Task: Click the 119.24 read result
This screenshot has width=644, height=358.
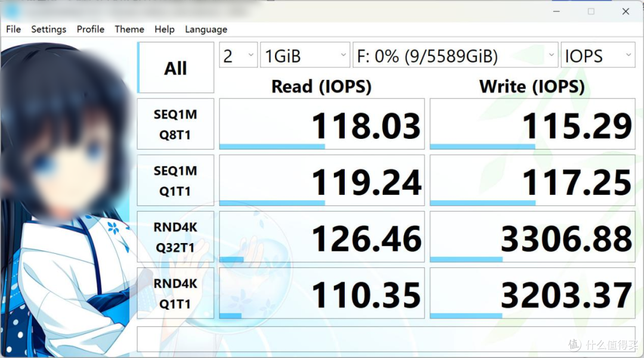Action: pyautogui.click(x=321, y=180)
